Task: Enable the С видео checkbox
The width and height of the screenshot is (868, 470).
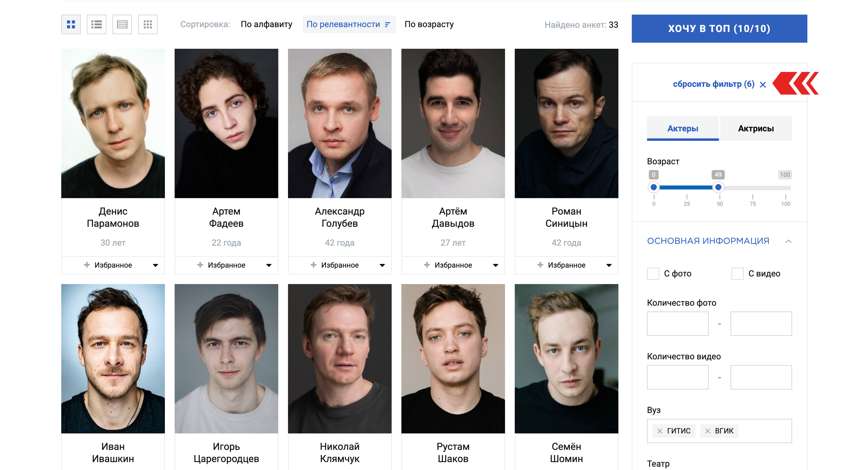Action: coord(737,274)
